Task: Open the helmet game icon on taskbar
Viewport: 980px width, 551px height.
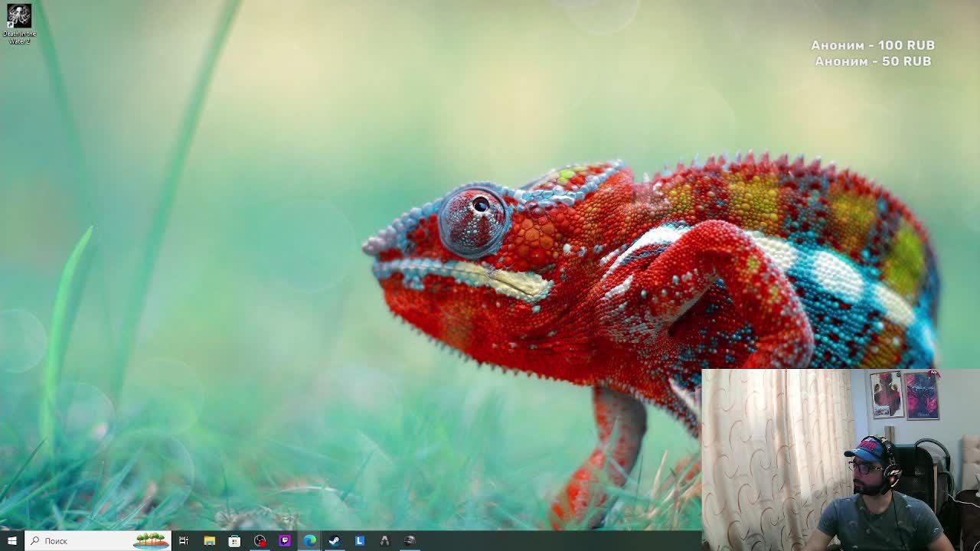Action: 410,540
